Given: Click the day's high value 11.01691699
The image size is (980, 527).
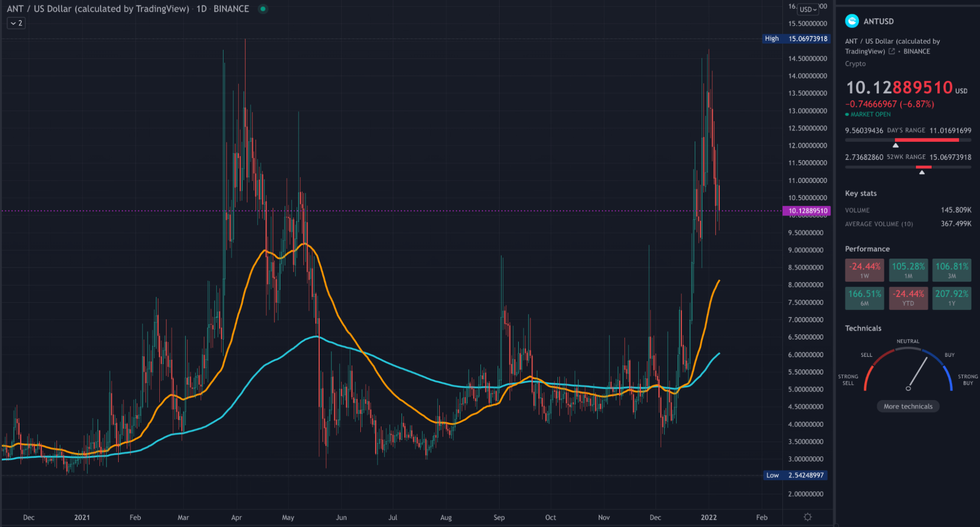Looking at the screenshot, I should [x=950, y=131].
